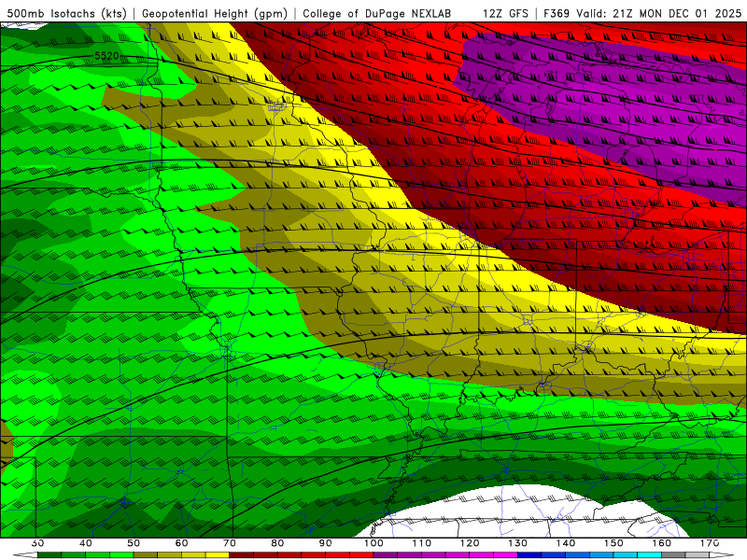
Task: Click the 70 label on the color scale
Action: pos(230,543)
